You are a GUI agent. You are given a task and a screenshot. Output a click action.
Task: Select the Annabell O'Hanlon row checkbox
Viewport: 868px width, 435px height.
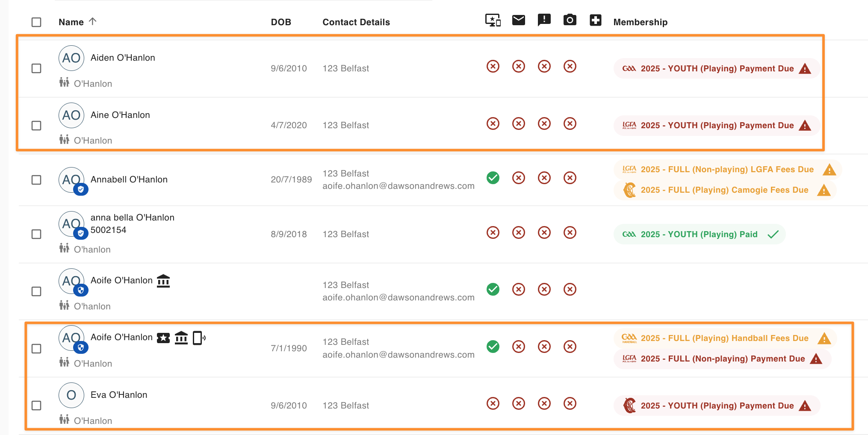[36, 180]
